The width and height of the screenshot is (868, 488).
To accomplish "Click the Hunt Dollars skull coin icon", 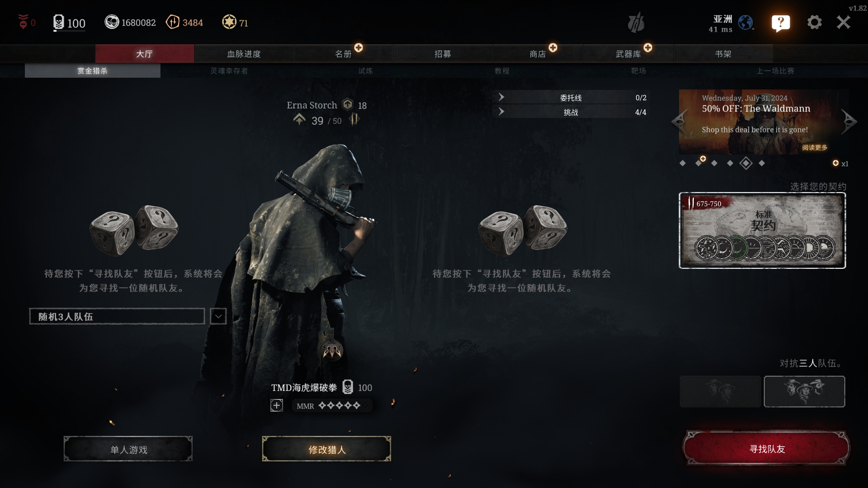I will pyautogui.click(x=112, y=22).
